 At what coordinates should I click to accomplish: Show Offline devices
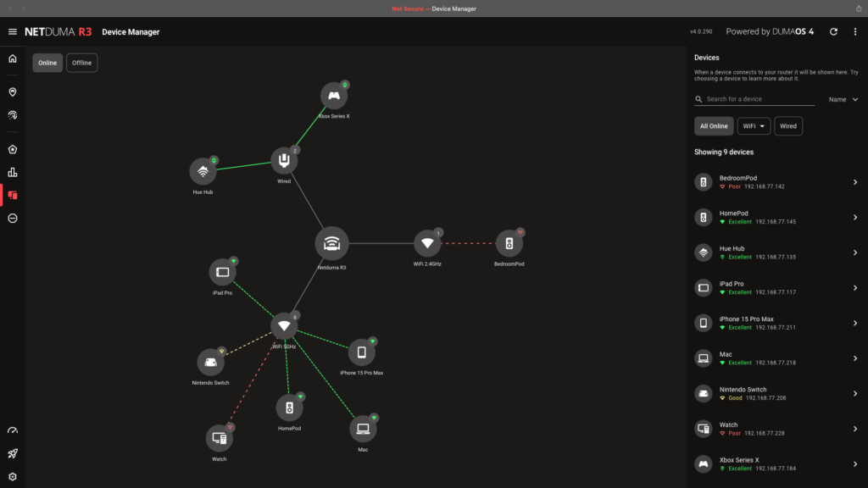(x=82, y=63)
